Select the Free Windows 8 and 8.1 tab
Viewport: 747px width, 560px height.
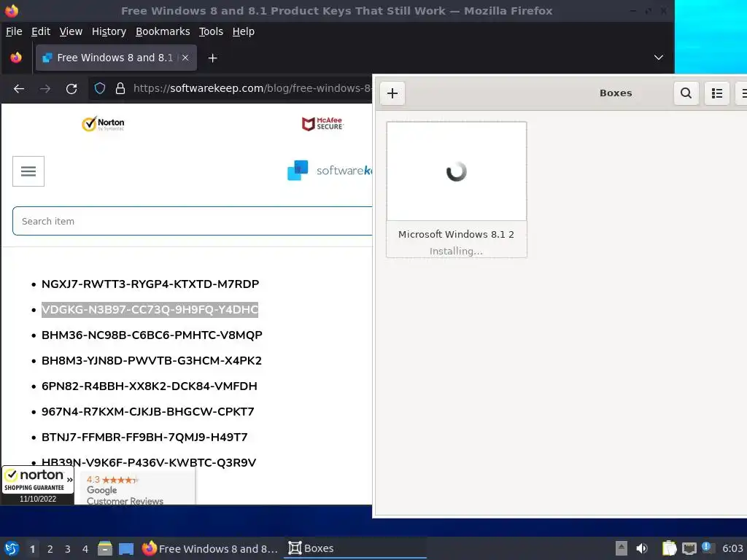coord(115,58)
